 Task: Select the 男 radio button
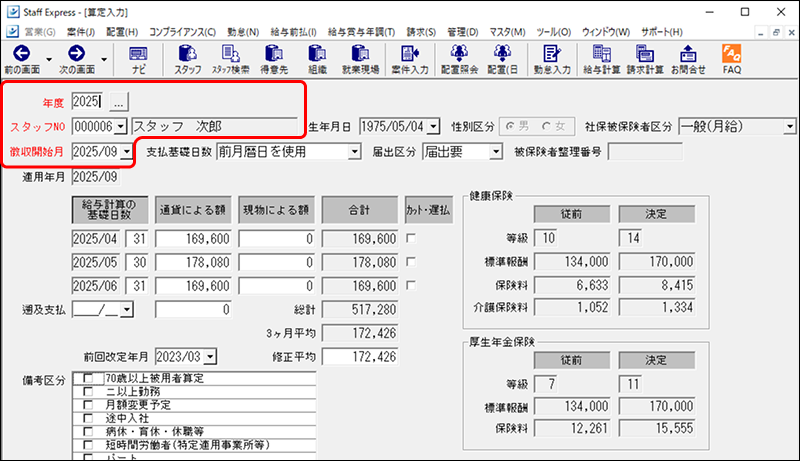509,126
